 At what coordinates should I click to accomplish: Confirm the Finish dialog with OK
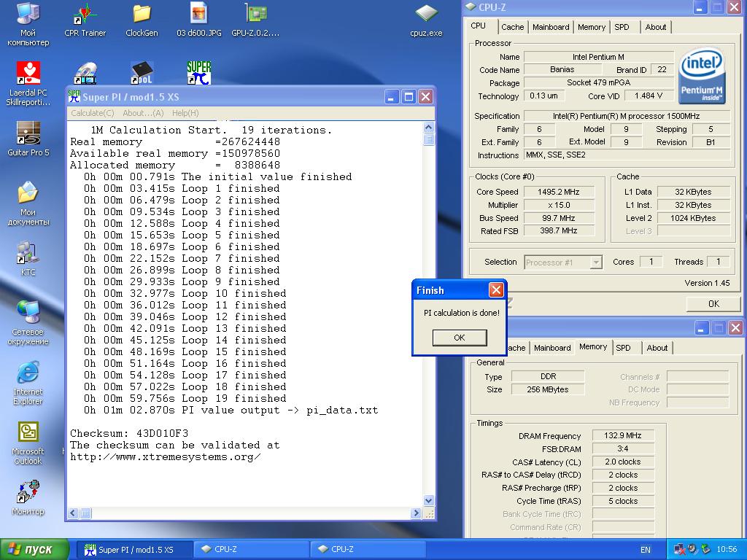click(x=460, y=338)
